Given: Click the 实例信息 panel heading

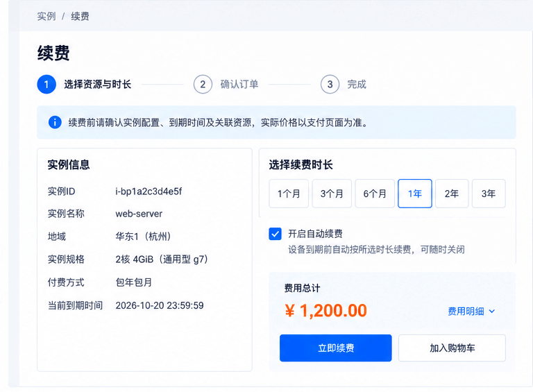Looking at the screenshot, I should [x=69, y=164].
